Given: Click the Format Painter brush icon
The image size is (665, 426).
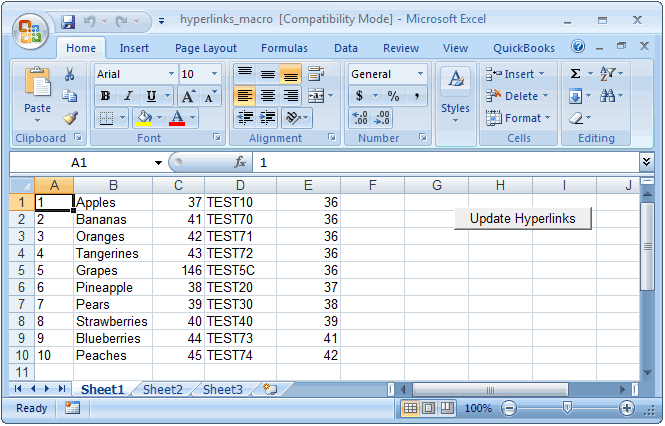Looking at the screenshot, I should click(x=70, y=118).
